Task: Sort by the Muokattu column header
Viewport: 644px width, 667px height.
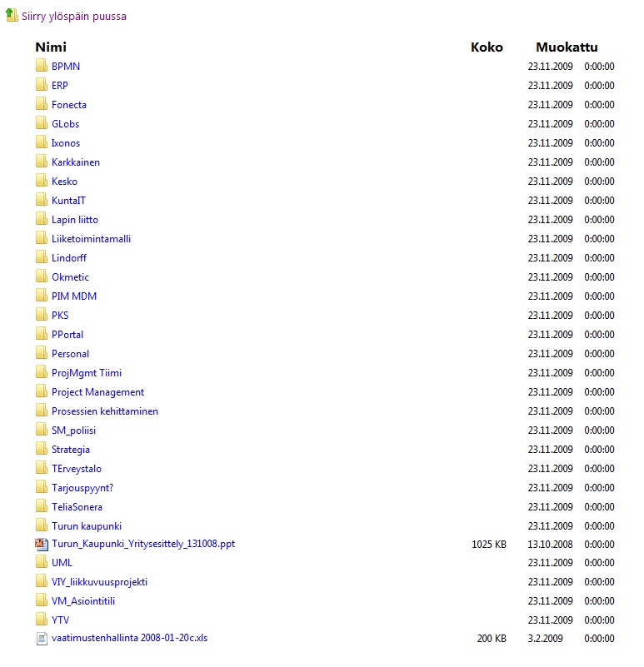Action: pos(567,47)
